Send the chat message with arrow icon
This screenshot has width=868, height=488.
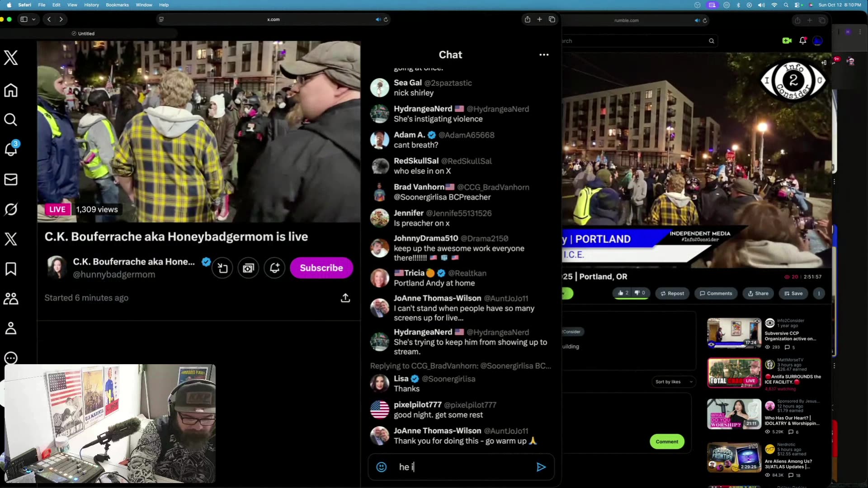coord(541,467)
